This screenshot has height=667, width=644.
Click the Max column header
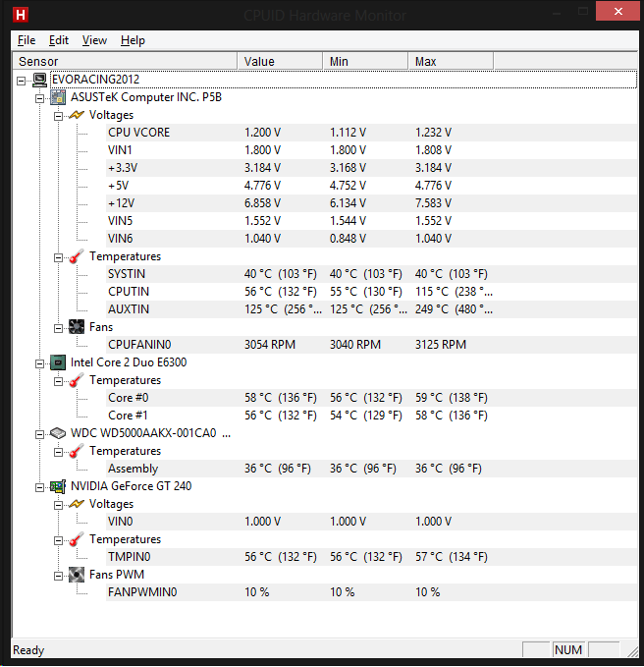coord(451,61)
